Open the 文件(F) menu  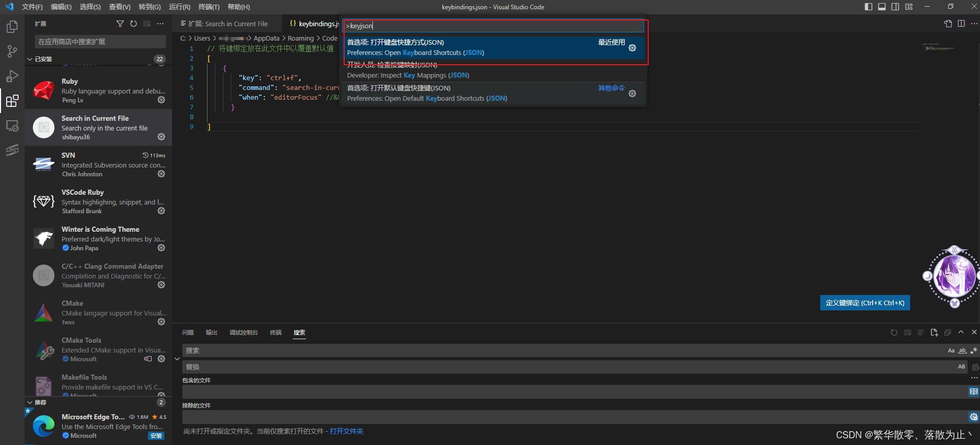click(32, 7)
